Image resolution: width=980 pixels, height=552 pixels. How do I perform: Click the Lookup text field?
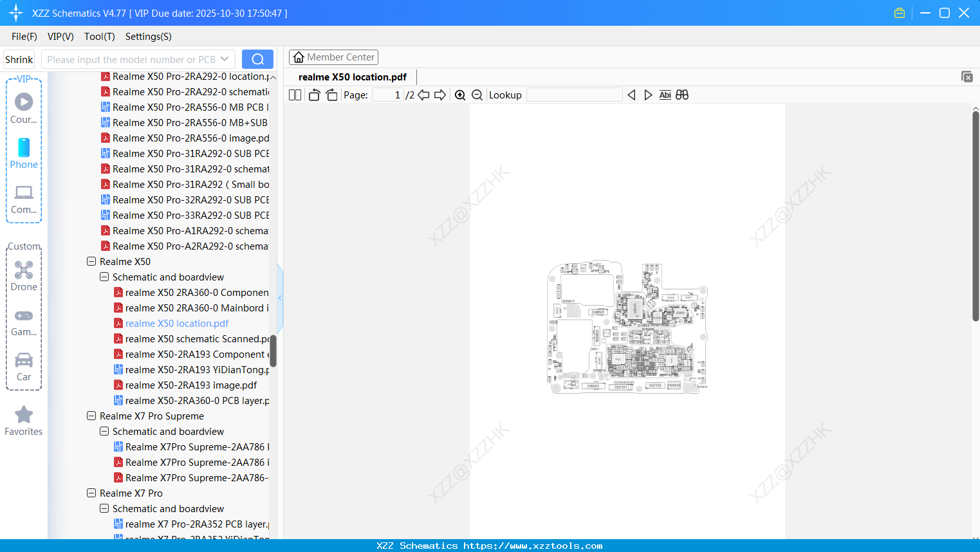click(x=575, y=95)
